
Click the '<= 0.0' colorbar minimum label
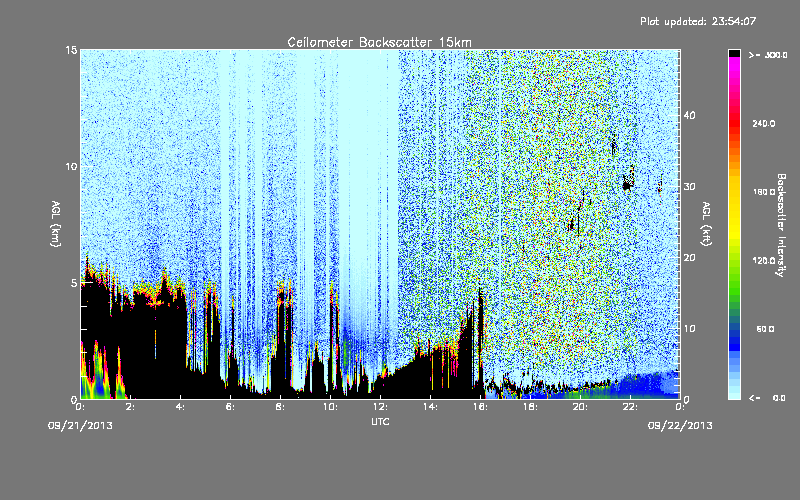[x=767, y=398]
